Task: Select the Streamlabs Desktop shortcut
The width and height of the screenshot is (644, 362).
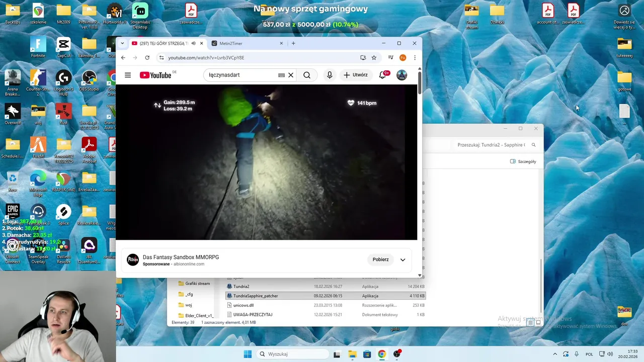Action: click(140, 16)
